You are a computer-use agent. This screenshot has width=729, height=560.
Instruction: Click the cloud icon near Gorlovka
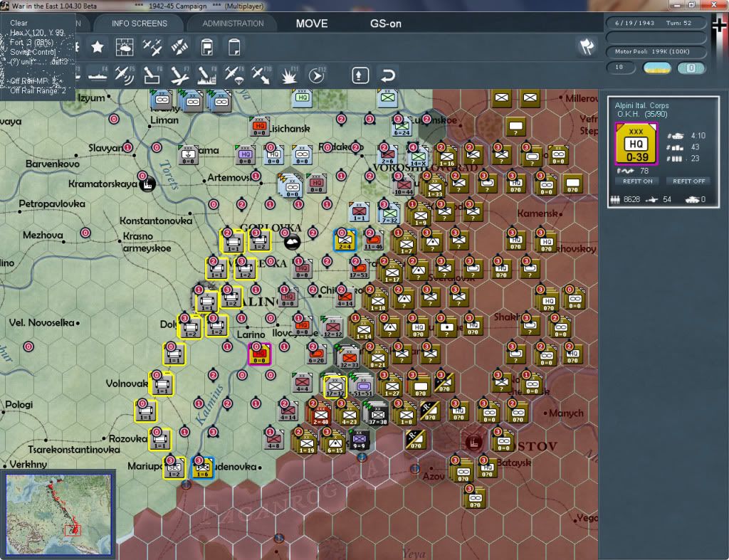[292, 242]
